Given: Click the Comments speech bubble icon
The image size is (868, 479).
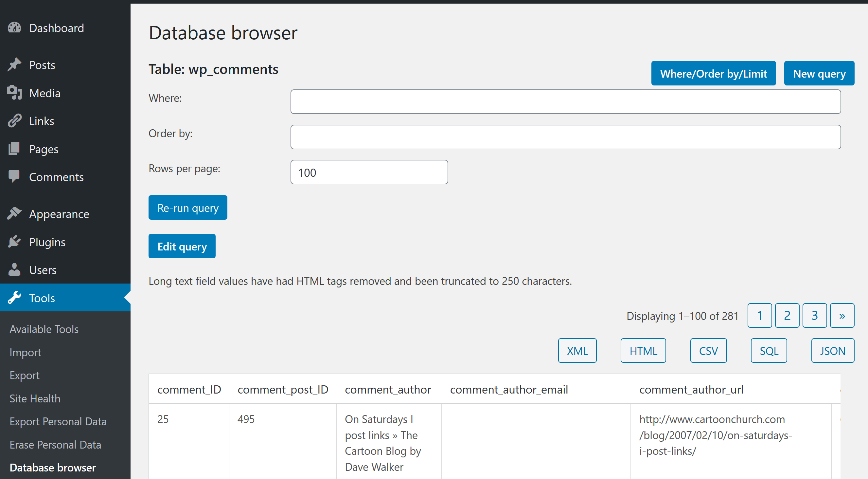Looking at the screenshot, I should (14, 176).
